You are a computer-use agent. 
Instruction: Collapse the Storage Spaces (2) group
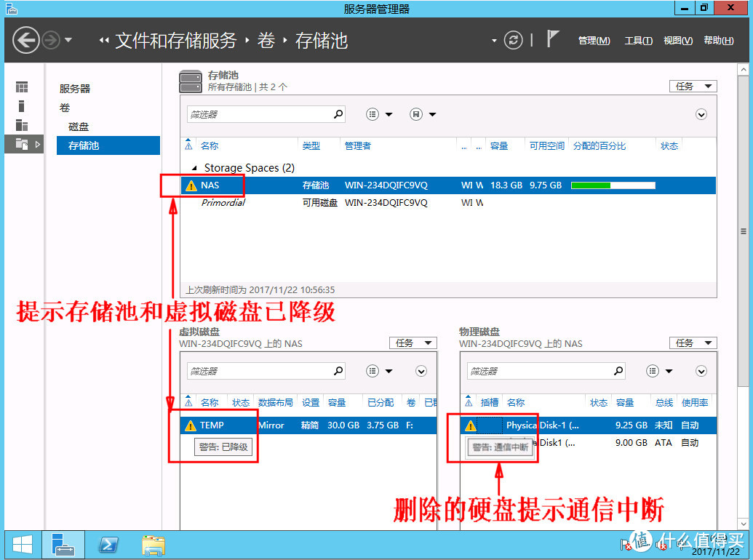[x=194, y=168]
